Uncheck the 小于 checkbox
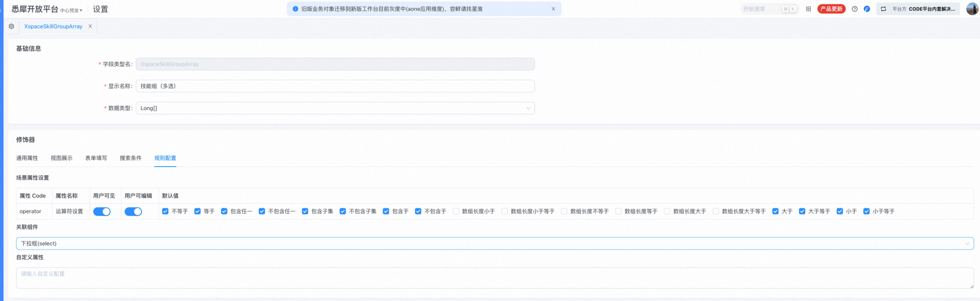Screen dimensions: 980x301 coord(840,211)
